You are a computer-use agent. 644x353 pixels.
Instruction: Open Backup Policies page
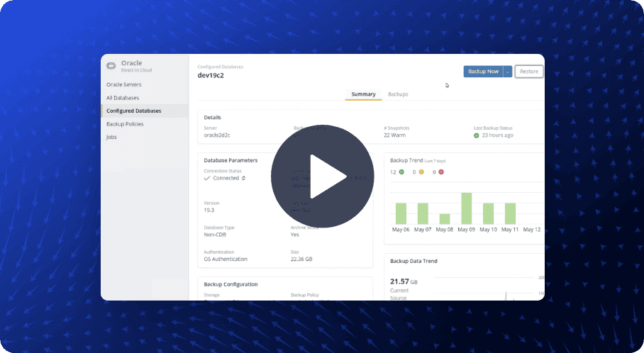pos(125,124)
